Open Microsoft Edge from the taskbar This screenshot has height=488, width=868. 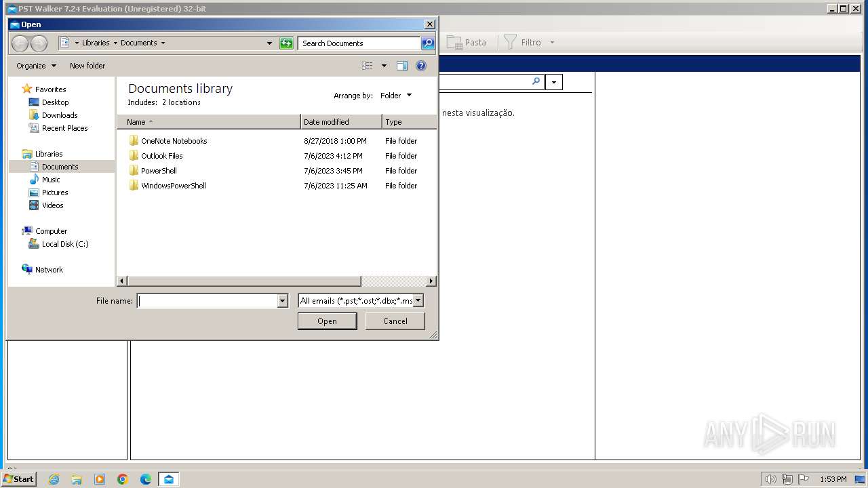(146, 479)
